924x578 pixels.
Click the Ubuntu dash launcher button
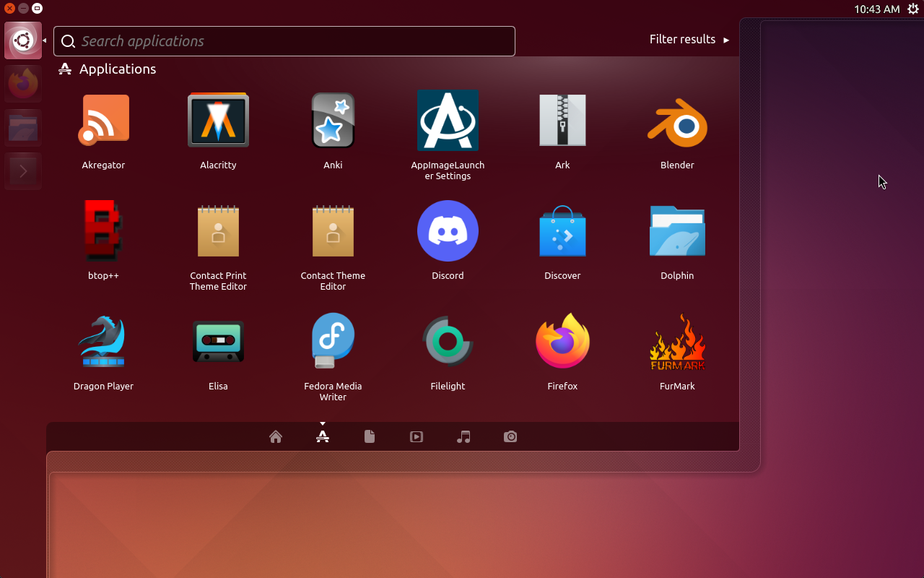click(23, 40)
